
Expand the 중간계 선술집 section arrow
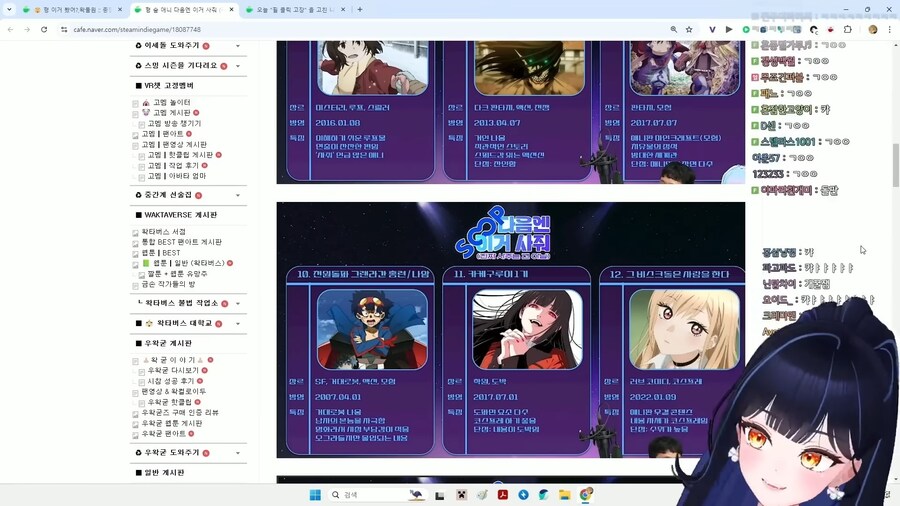tap(238, 195)
